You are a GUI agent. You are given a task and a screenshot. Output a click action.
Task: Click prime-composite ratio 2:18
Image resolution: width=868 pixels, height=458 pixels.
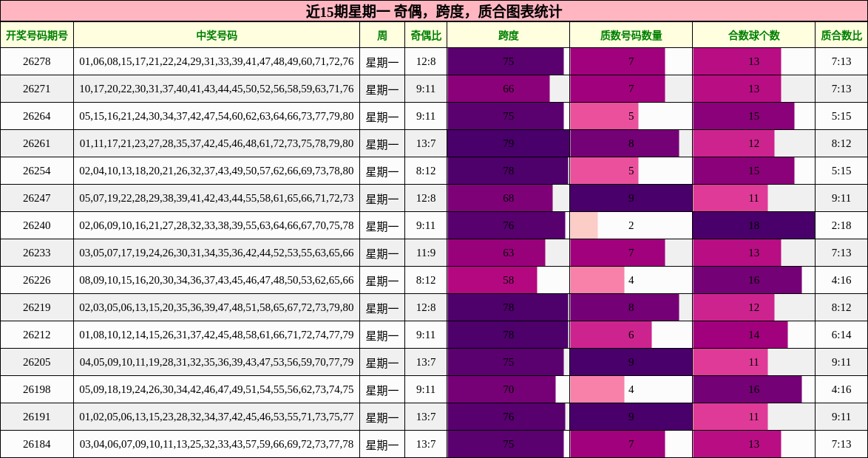pos(841,226)
